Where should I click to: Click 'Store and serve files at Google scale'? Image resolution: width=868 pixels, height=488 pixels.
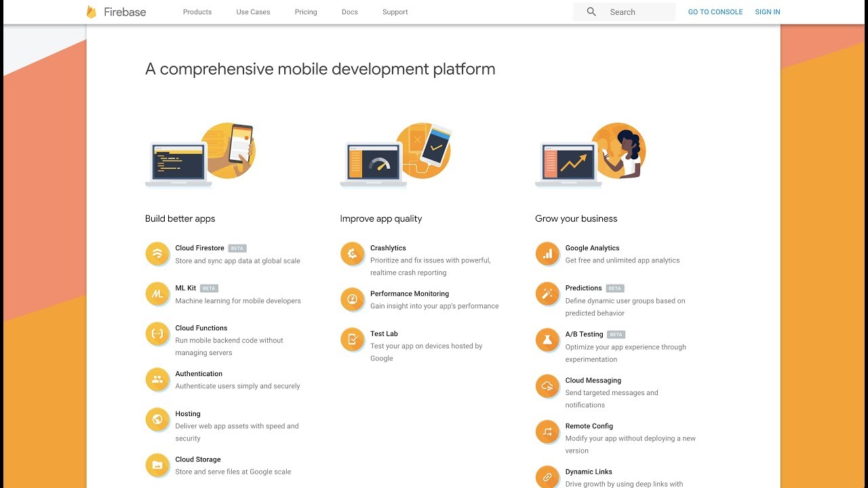(x=233, y=472)
